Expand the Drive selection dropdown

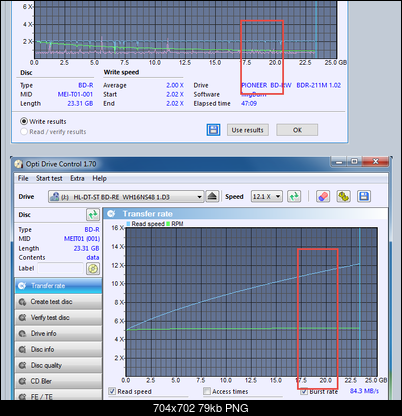(126, 197)
